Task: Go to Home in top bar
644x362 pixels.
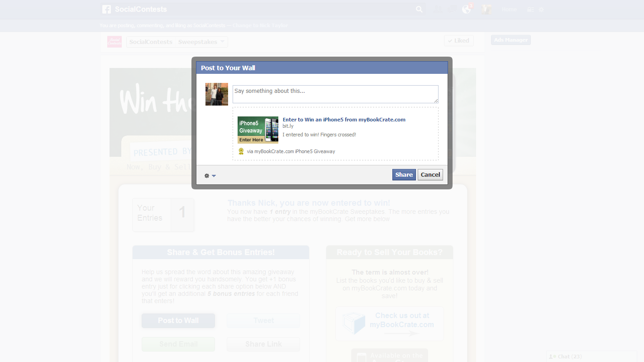Action: 509,10
